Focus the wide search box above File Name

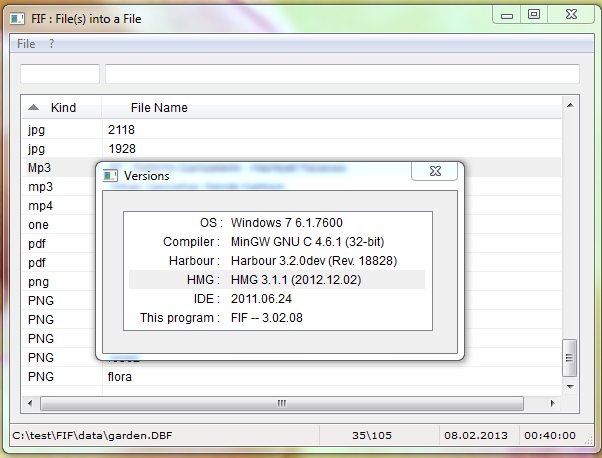(342, 74)
